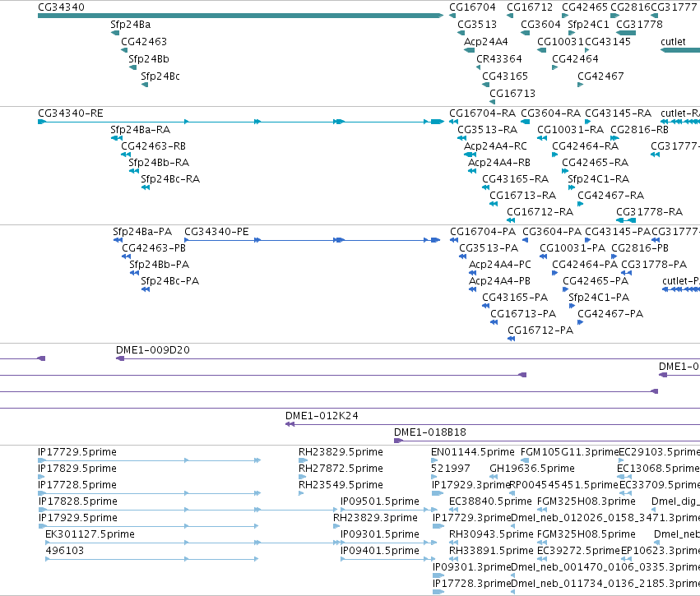Select the EN01144.5prime EST
Screen dimensions: 700x596
[x=434, y=460]
